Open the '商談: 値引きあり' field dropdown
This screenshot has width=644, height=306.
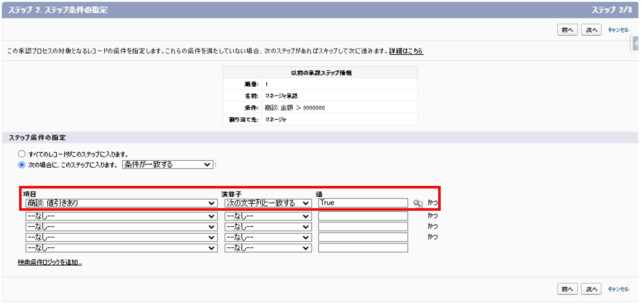(x=121, y=203)
